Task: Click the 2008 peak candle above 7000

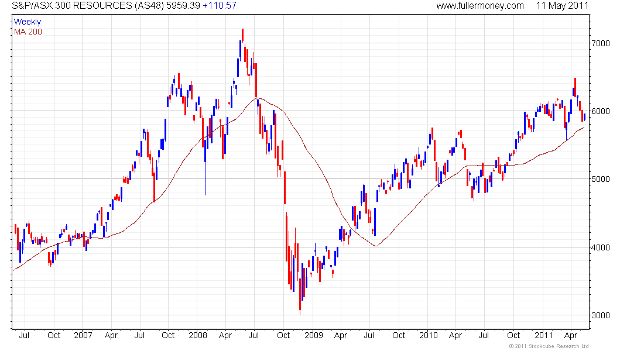Action: pyautogui.click(x=243, y=35)
